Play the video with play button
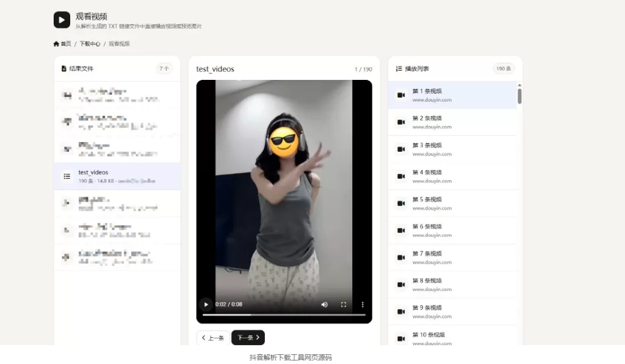This screenshot has width=625, height=364. tap(206, 305)
